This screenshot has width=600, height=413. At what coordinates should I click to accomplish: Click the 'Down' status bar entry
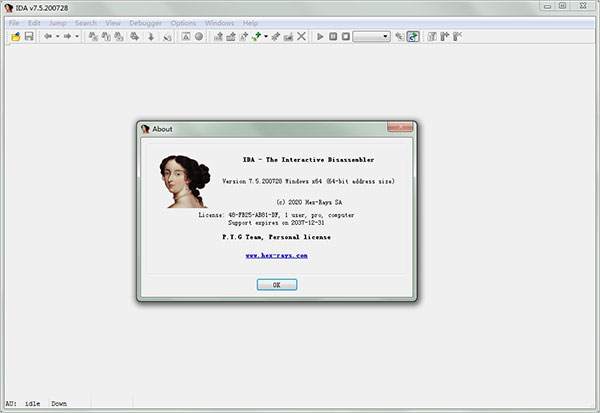[x=59, y=404]
